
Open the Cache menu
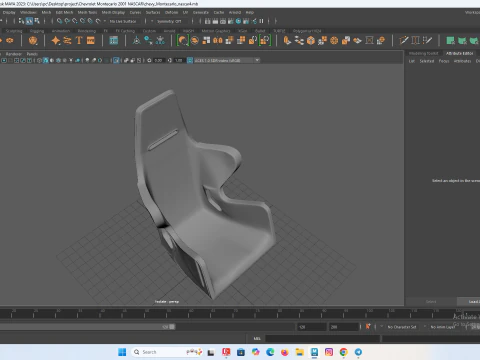[x=219, y=12]
